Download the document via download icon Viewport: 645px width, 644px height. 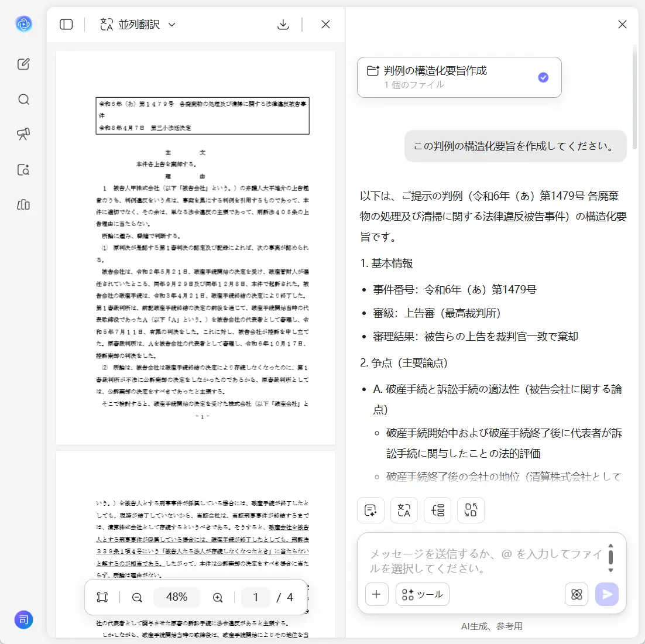[x=283, y=24]
